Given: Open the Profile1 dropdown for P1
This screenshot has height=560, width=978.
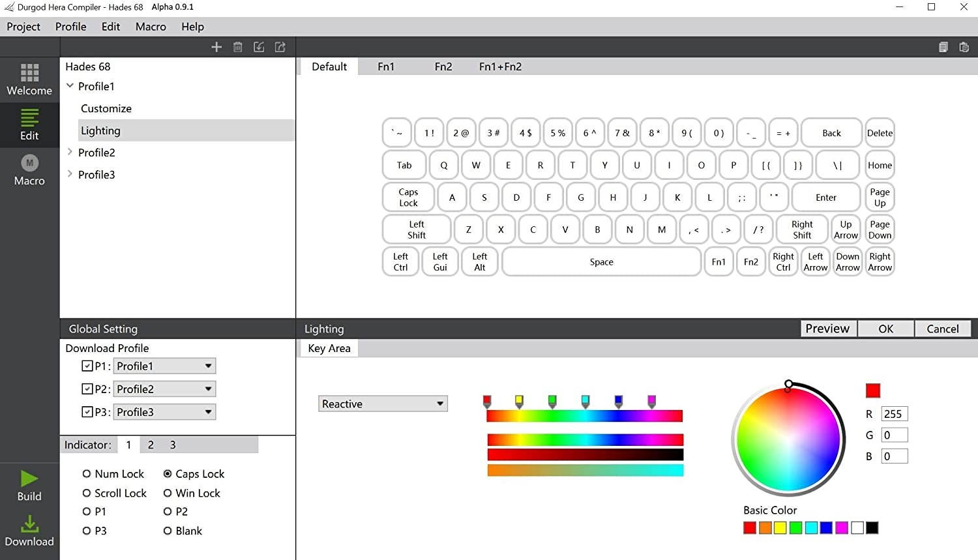Looking at the screenshot, I should click(207, 366).
